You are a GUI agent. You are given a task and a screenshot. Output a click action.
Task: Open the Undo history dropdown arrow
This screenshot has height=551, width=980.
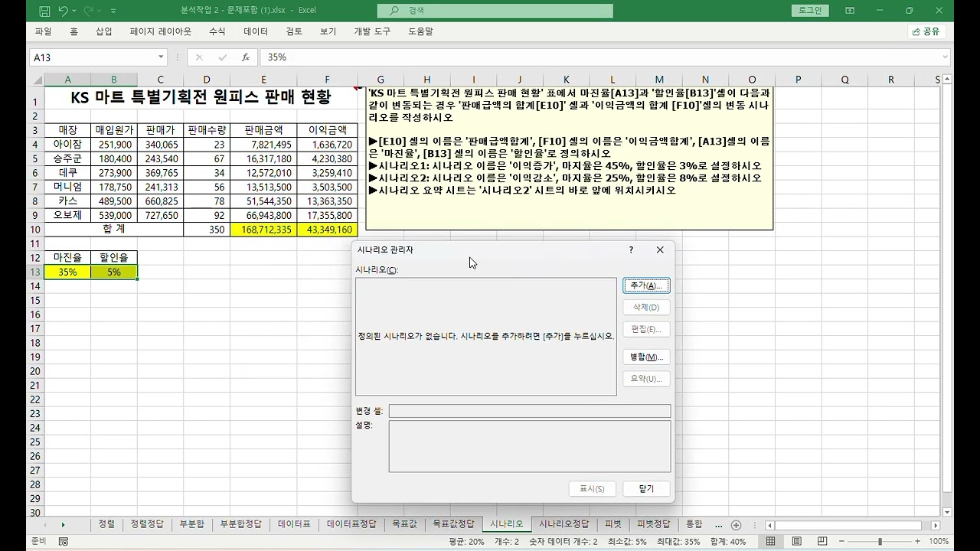coord(73,11)
